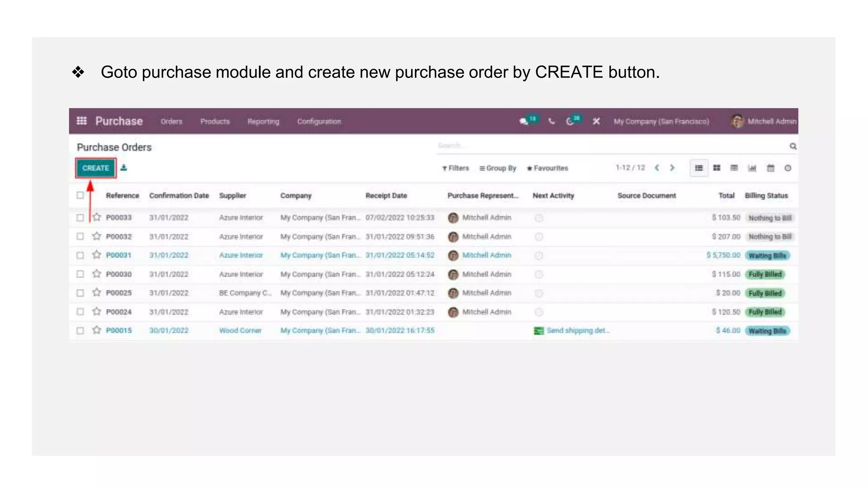The height and width of the screenshot is (488, 868).
Task: Click the Purchase app title
Action: point(119,121)
